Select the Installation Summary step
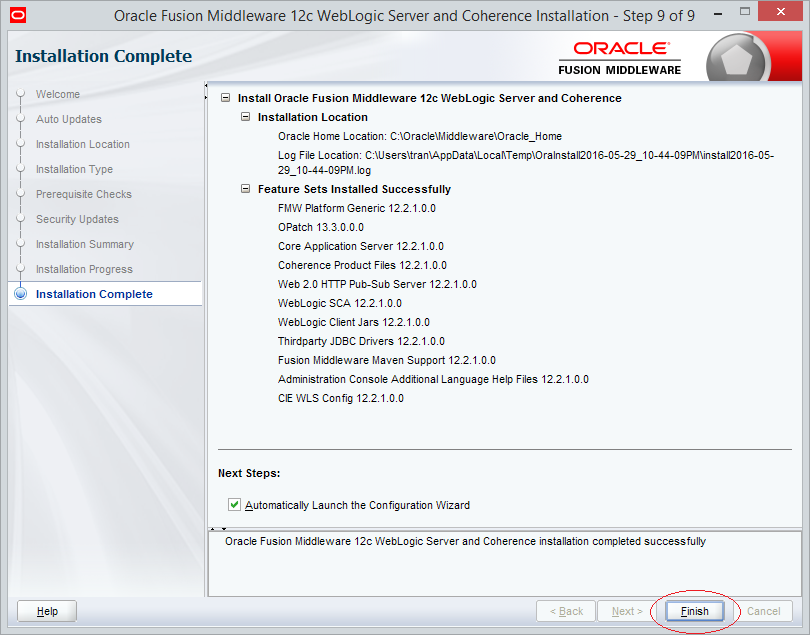Image resolution: width=810 pixels, height=635 pixels. point(85,244)
